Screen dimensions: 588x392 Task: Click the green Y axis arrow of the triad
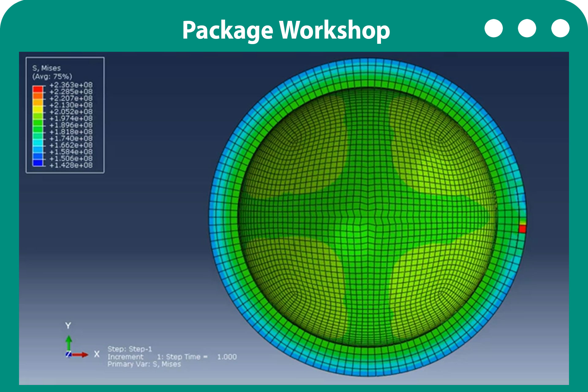69,343
